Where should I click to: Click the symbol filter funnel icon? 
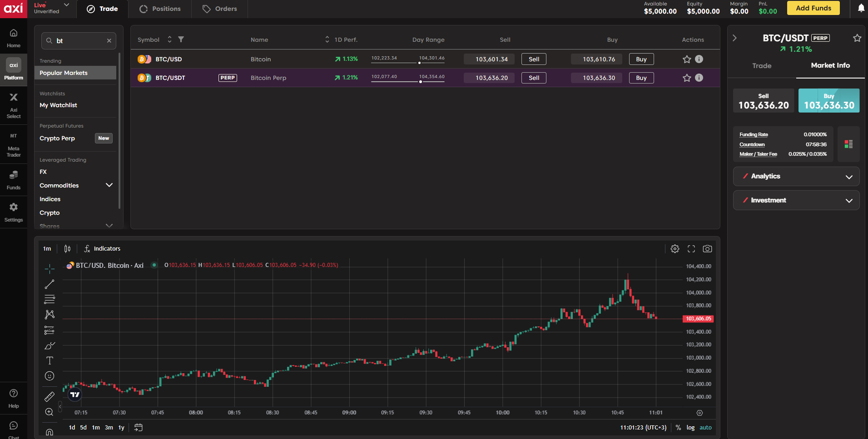[181, 39]
